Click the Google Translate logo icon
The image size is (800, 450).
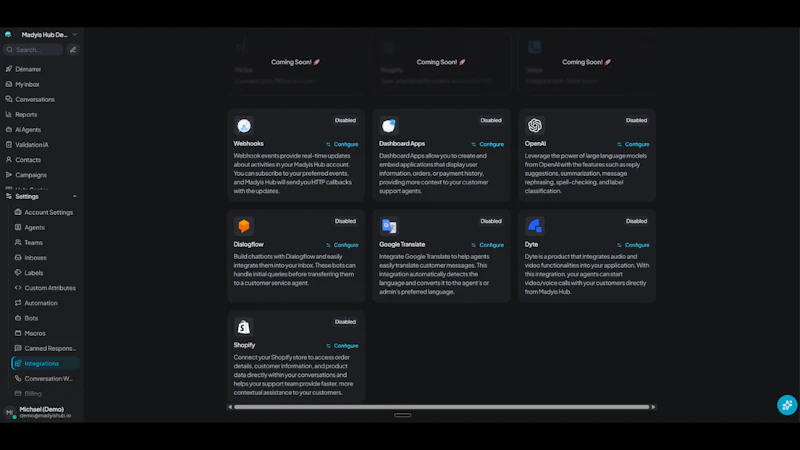[x=389, y=226]
